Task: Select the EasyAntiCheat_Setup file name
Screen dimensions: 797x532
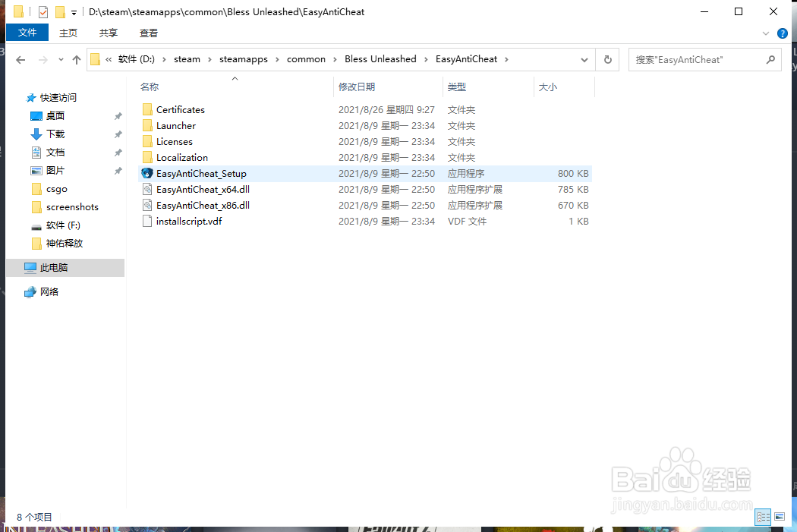Action: tap(201, 173)
